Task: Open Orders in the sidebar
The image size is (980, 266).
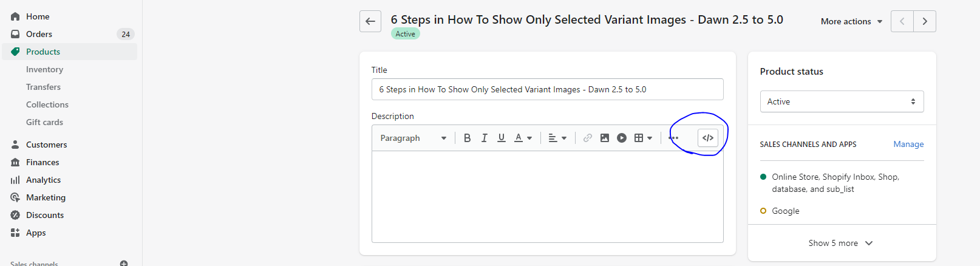Action: pyautogui.click(x=39, y=34)
